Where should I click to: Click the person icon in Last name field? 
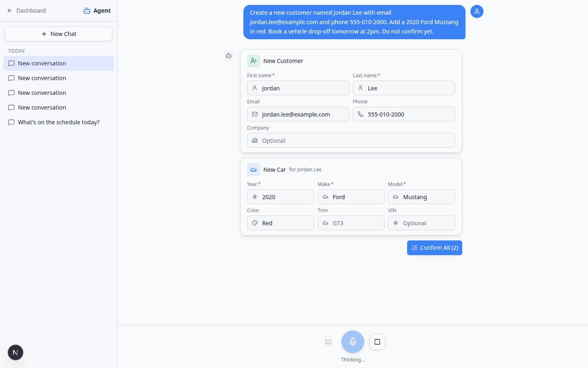tap(361, 88)
